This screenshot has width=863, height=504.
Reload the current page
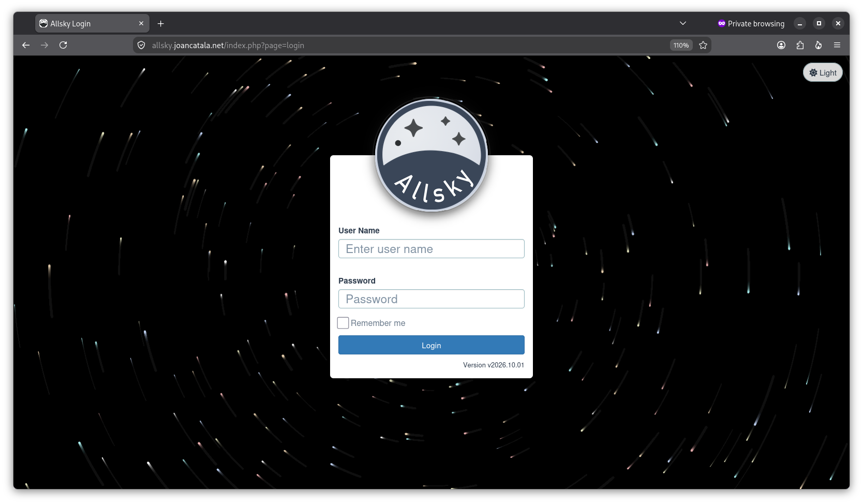tap(63, 45)
